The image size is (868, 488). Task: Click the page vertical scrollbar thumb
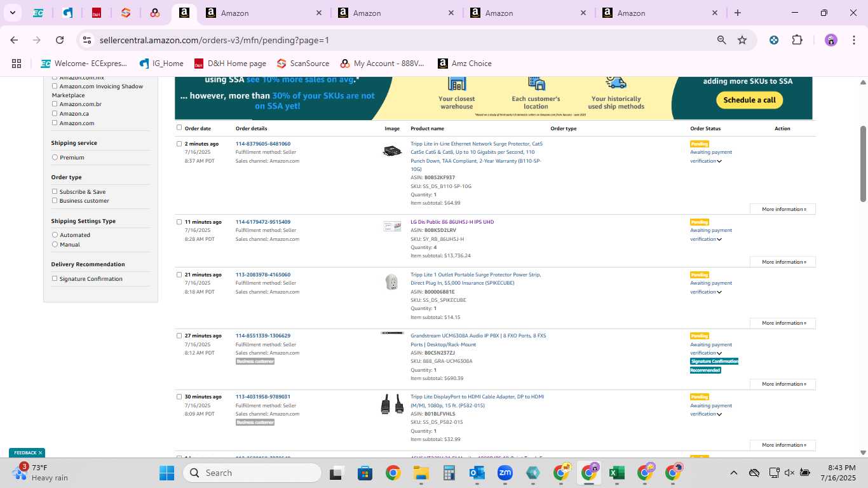pos(863,164)
